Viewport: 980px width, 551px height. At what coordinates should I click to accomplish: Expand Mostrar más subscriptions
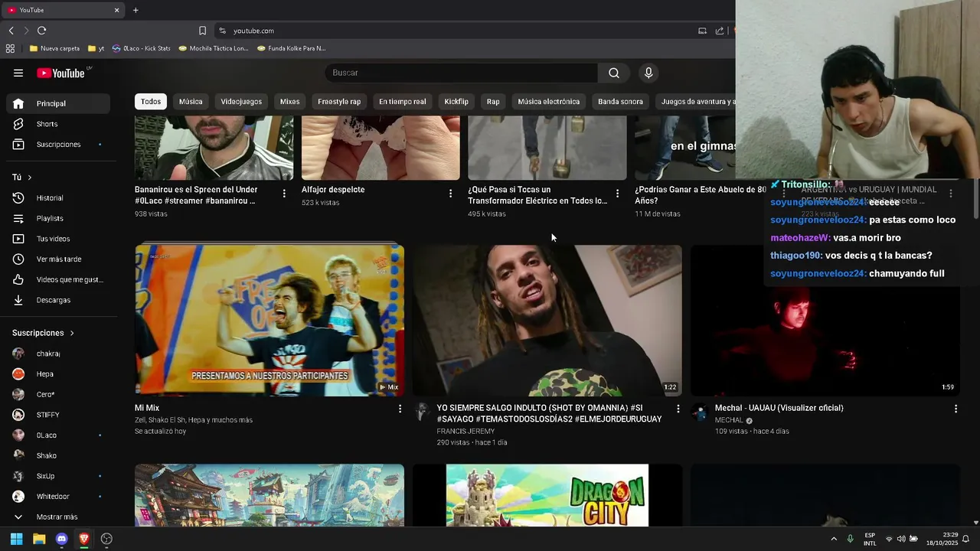(x=58, y=517)
